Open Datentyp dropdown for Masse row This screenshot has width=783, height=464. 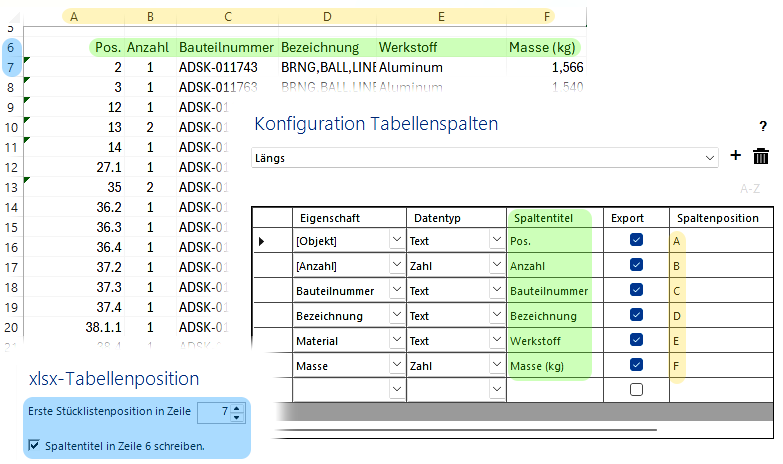coord(495,366)
